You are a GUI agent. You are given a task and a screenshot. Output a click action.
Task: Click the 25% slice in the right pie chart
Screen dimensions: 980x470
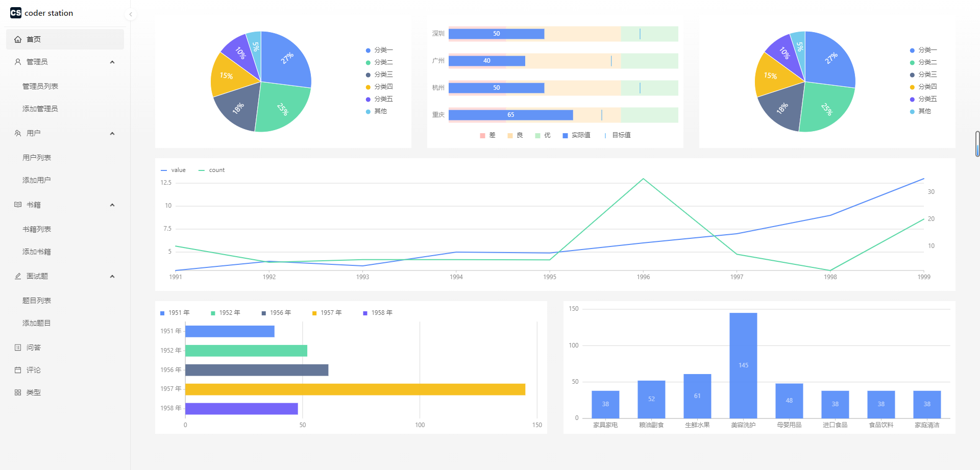(x=826, y=108)
